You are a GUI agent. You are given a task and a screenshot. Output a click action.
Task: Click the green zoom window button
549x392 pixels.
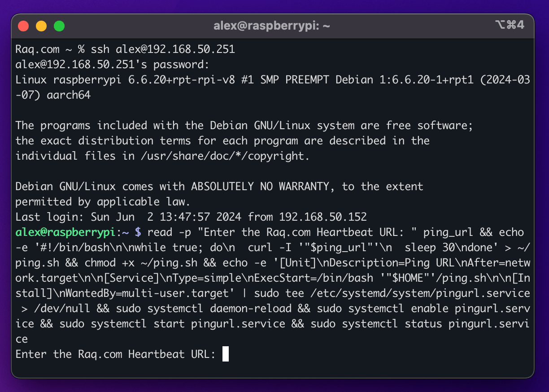coord(59,26)
